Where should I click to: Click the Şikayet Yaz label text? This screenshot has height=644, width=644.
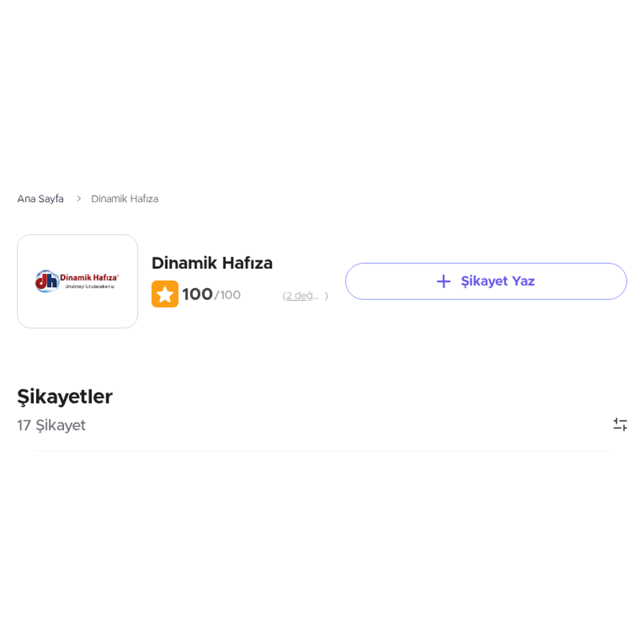click(497, 281)
